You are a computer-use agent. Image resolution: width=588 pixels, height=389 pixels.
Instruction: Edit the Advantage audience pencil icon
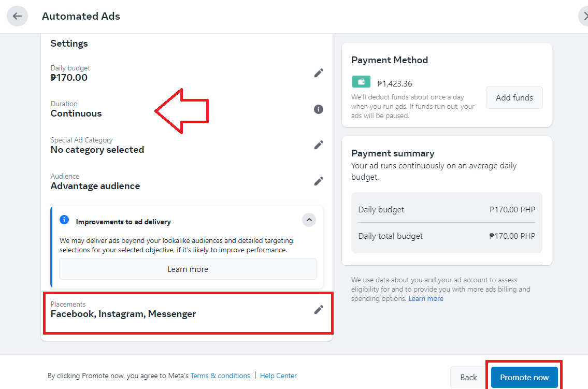319,181
